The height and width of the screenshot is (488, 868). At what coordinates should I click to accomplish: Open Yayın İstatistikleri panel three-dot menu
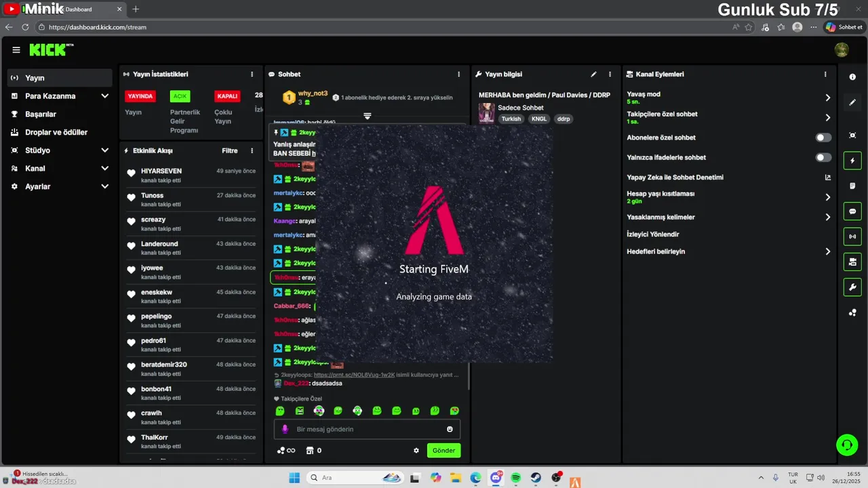coord(252,75)
